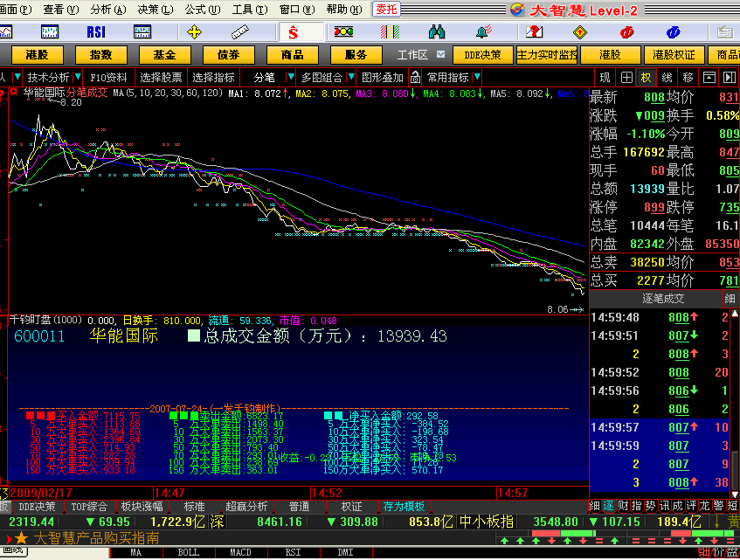The height and width of the screenshot is (560, 740).
Task: Select the TOP综合 bottom tab
Action: tap(89, 506)
